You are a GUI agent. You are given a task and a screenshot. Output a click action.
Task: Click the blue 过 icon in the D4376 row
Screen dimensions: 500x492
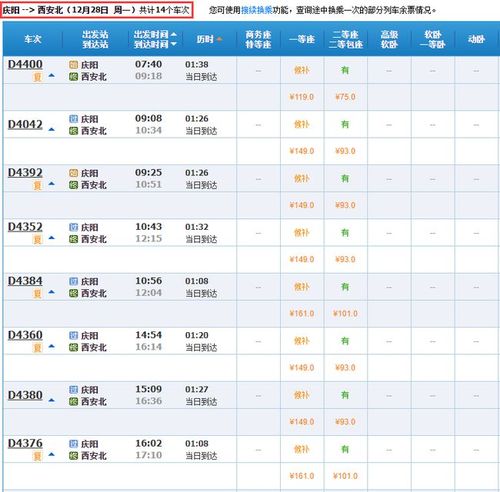[73, 444]
